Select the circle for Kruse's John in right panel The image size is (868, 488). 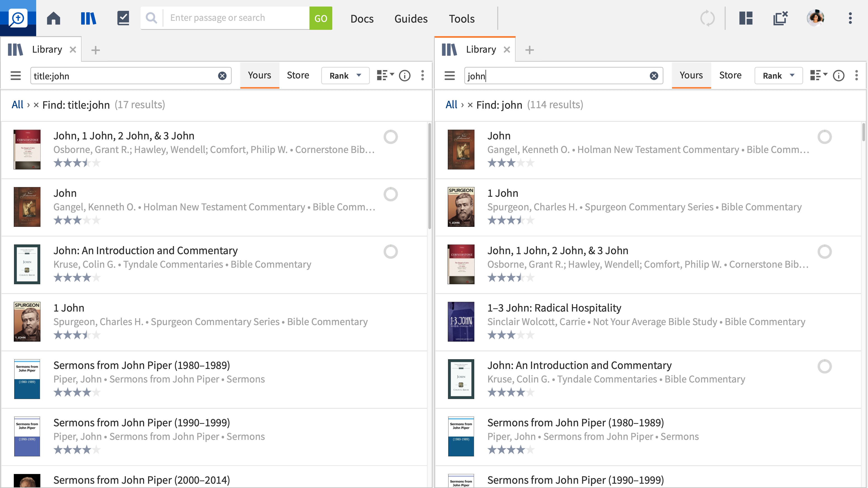pos(825,366)
